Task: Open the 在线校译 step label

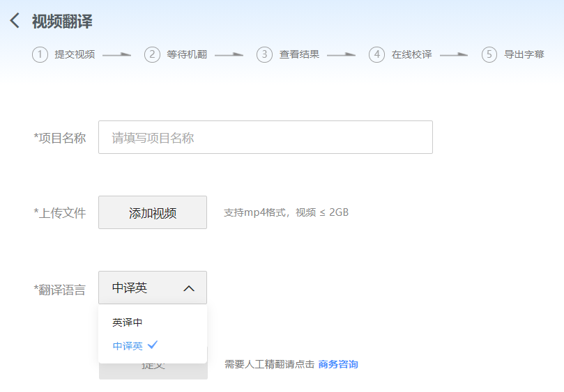Action: click(411, 54)
